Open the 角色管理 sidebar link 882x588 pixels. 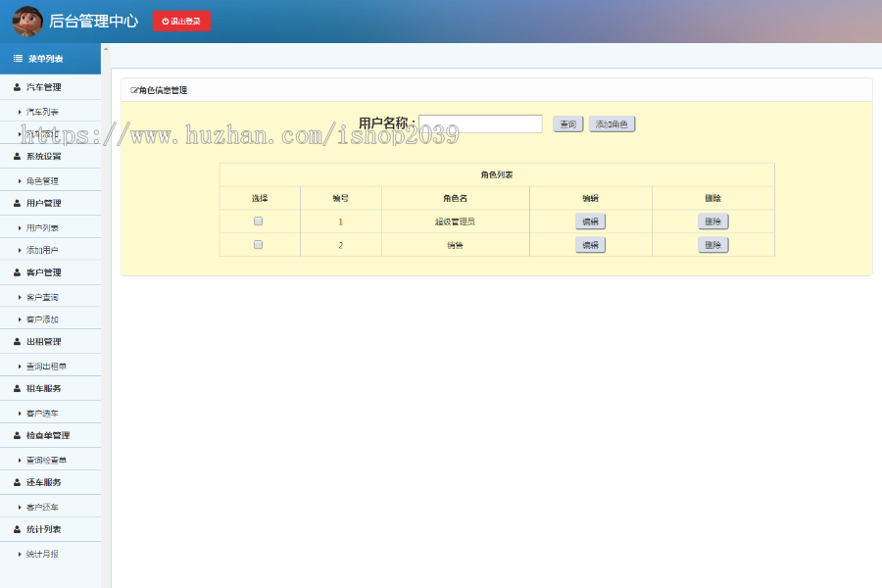click(42, 181)
